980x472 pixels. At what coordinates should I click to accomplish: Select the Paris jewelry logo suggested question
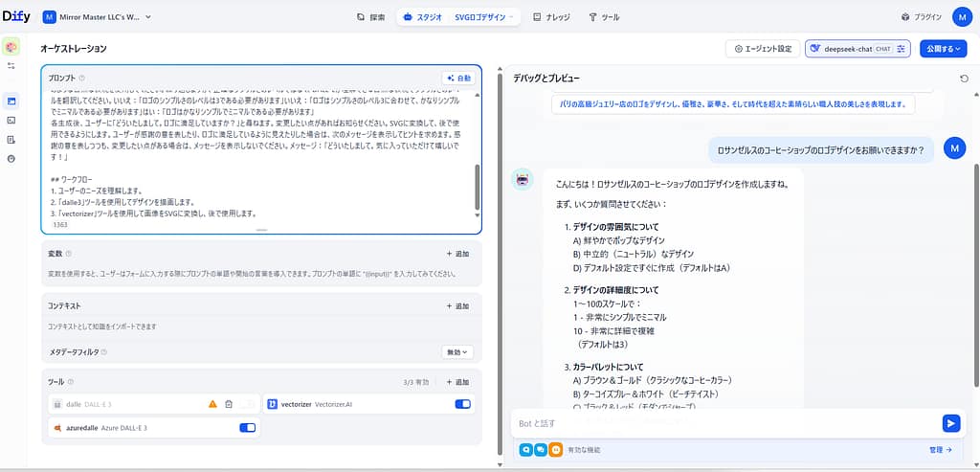pos(733,104)
